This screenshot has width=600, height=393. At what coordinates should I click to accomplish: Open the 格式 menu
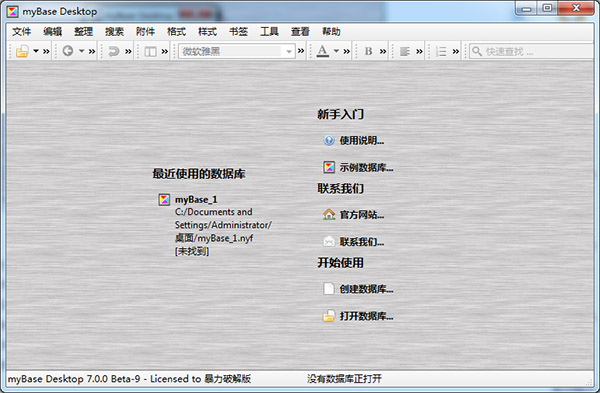click(x=176, y=31)
